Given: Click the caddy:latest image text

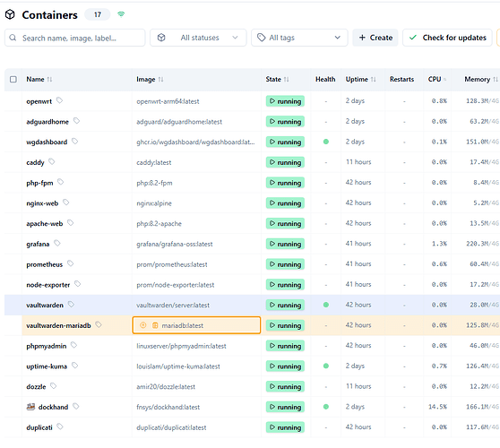Looking at the screenshot, I should coord(154,162).
